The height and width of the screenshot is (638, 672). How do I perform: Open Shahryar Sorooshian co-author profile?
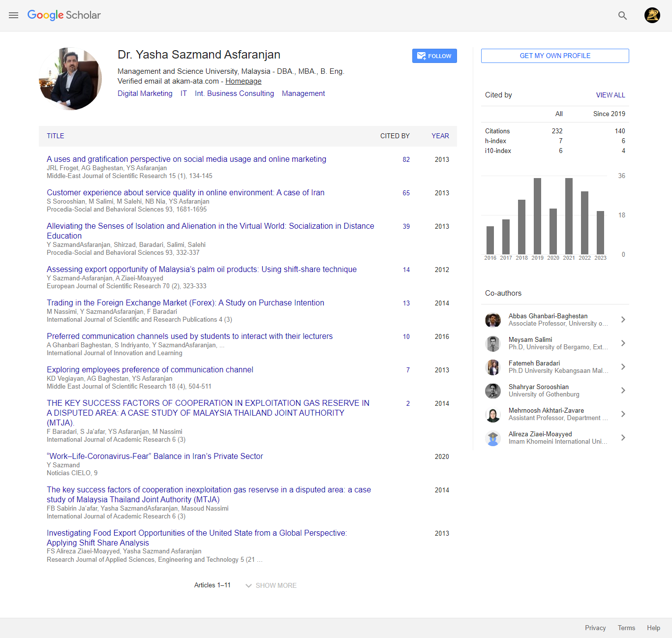tap(539, 387)
